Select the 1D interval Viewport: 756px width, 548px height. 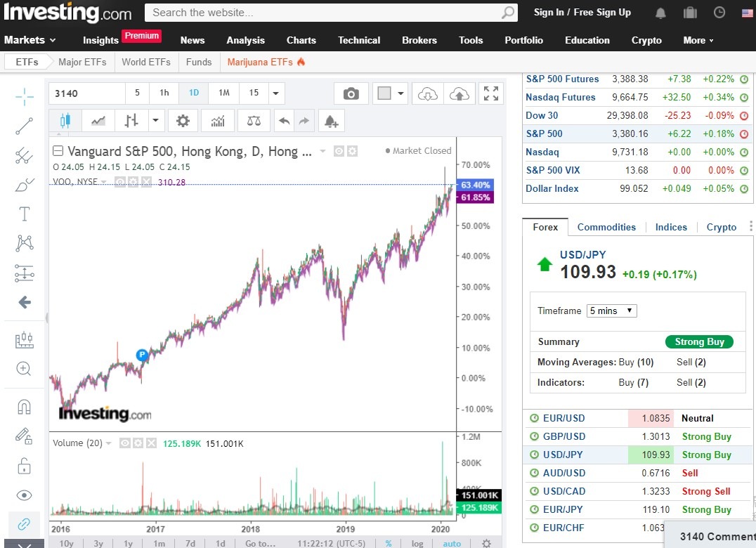coord(194,93)
